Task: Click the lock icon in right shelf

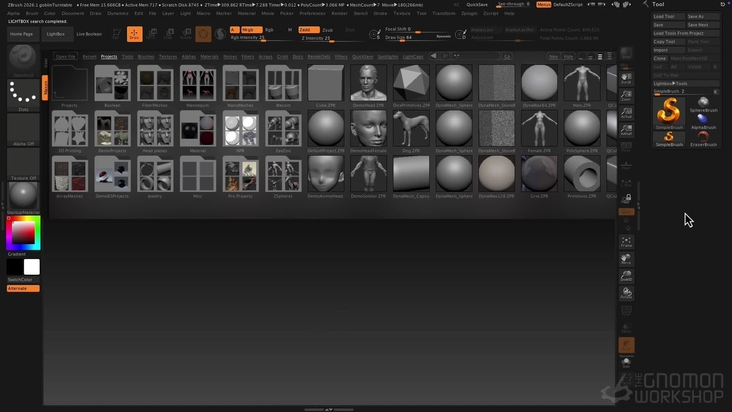Action: coord(626,199)
